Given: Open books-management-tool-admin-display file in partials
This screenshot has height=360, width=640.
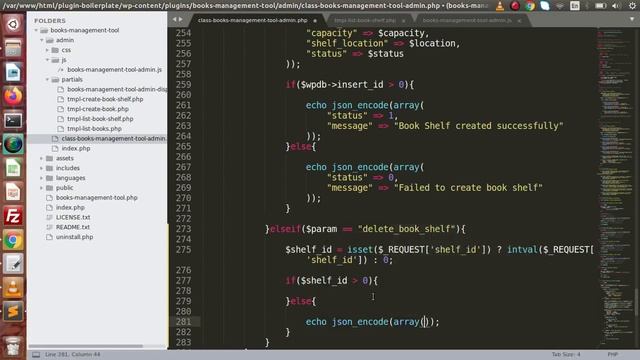Looking at the screenshot, I should [x=117, y=89].
